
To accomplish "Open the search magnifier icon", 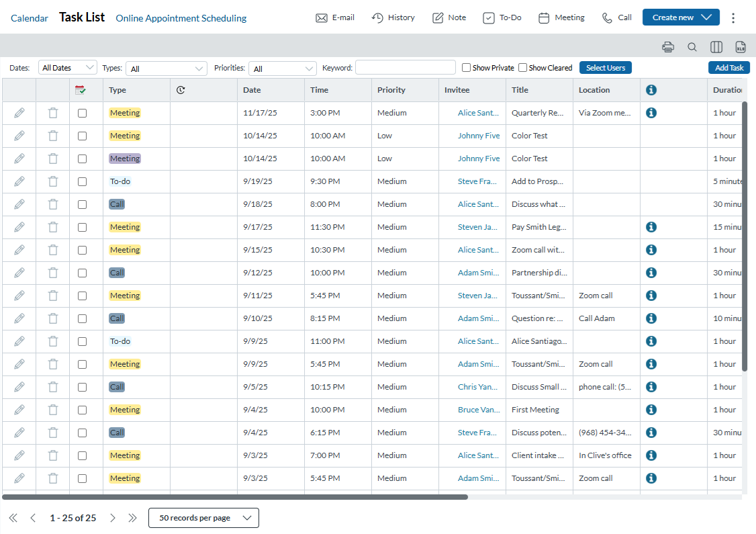I will tap(692, 47).
